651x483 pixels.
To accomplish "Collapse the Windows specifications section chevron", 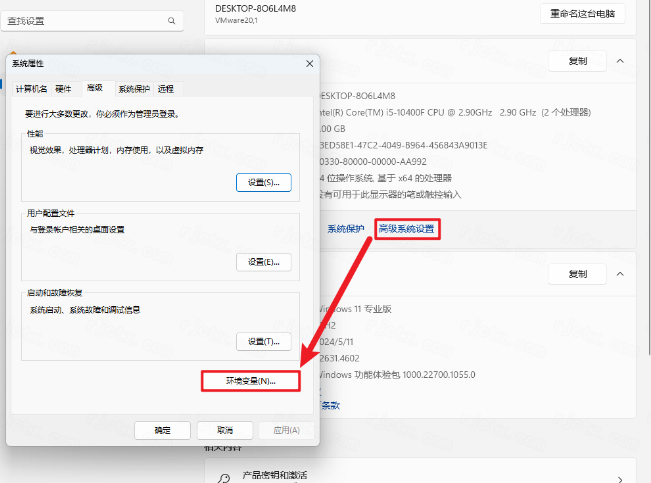I will click(621, 274).
